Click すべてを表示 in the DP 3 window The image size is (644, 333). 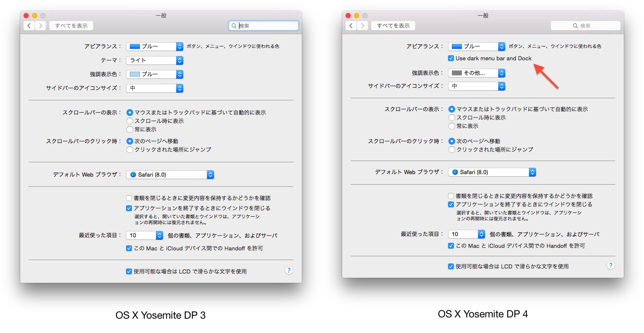[71, 26]
